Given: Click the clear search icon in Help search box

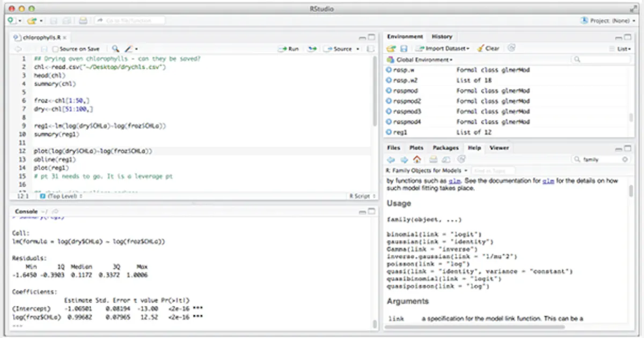Looking at the screenshot, I should coord(625,159).
